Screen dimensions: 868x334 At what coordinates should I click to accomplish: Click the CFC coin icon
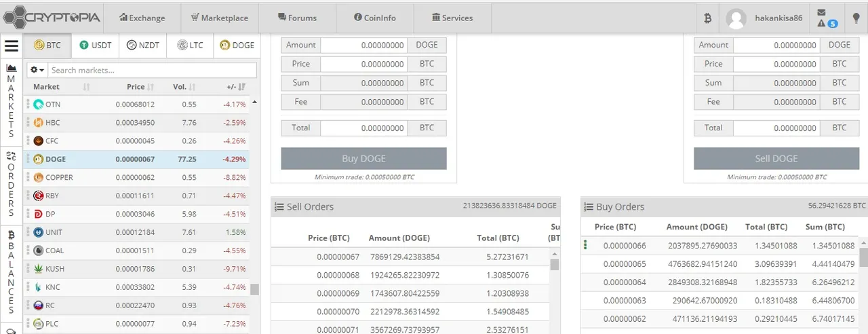coord(38,141)
